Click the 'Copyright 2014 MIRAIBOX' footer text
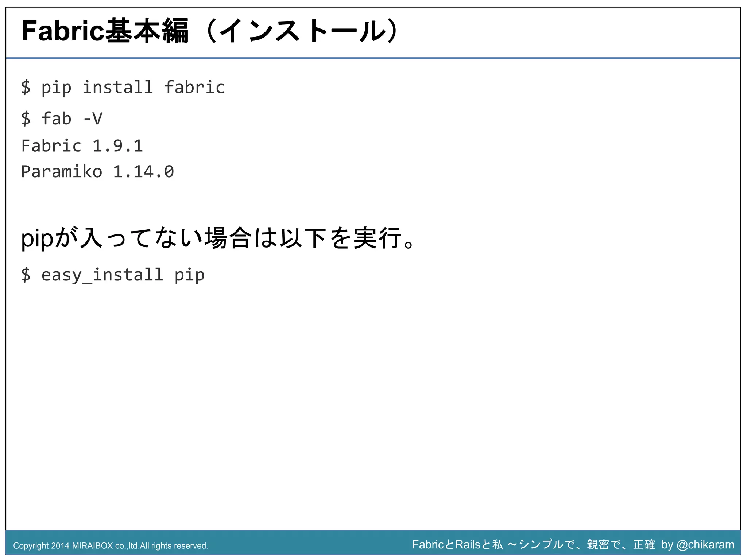Screen dimensions: 747x560 click(111, 546)
